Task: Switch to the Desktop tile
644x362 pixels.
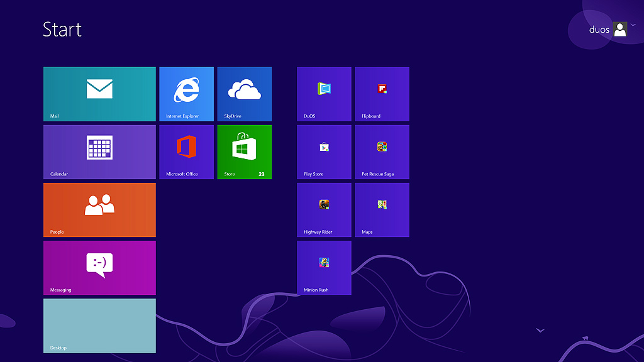Action: click(99, 326)
